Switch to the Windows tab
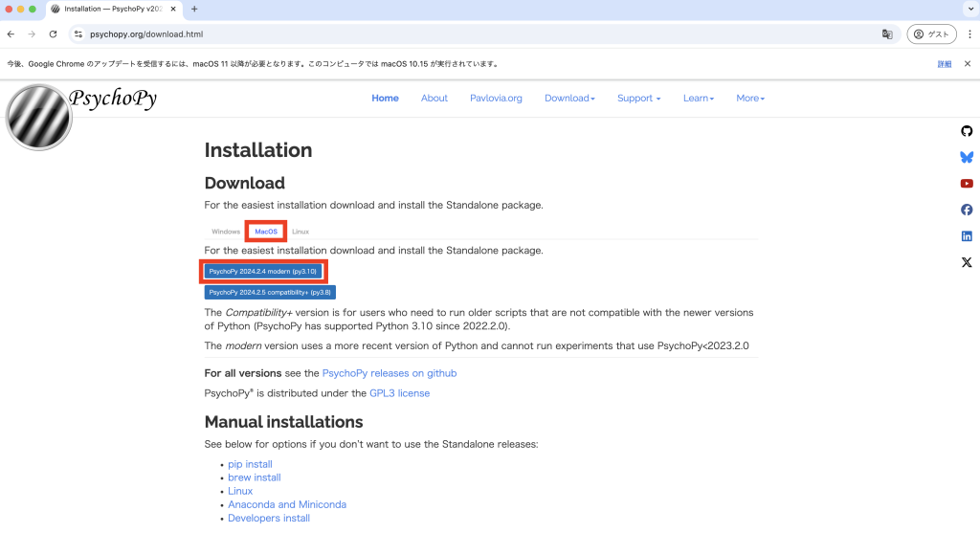 point(226,232)
